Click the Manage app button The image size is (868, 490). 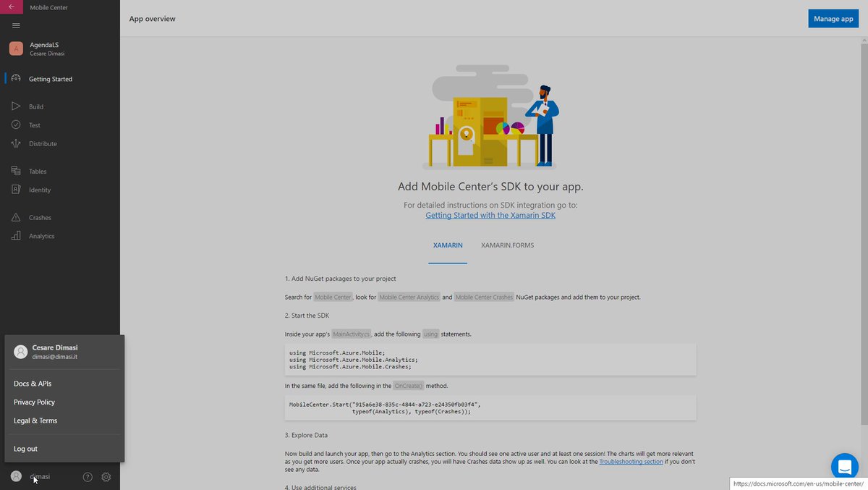click(x=833, y=19)
